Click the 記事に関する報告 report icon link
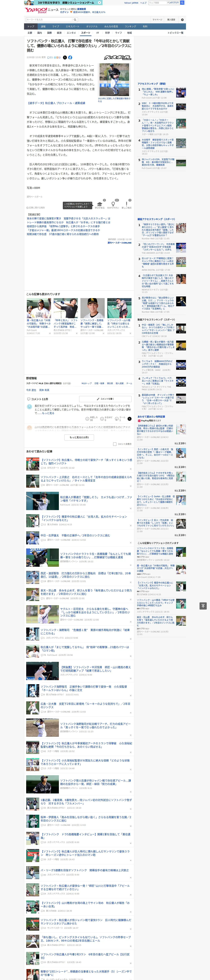The image size is (210, 980). (36, 208)
